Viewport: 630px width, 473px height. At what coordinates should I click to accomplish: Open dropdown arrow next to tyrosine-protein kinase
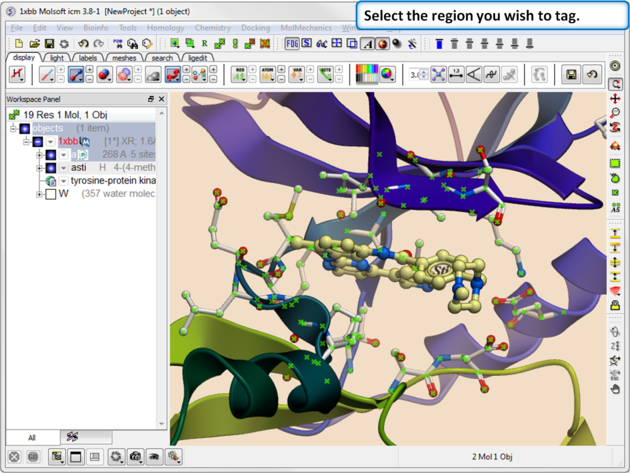(x=63, y=181)
